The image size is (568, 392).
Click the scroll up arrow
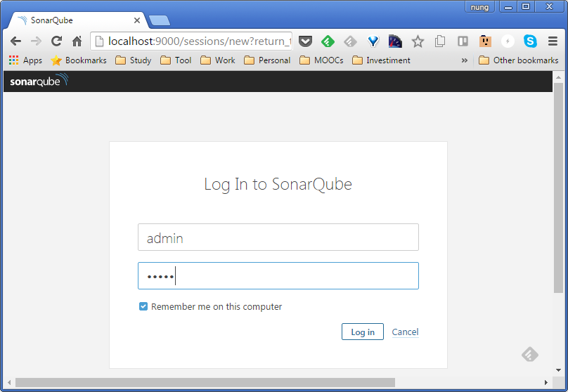tap(558, 77)
